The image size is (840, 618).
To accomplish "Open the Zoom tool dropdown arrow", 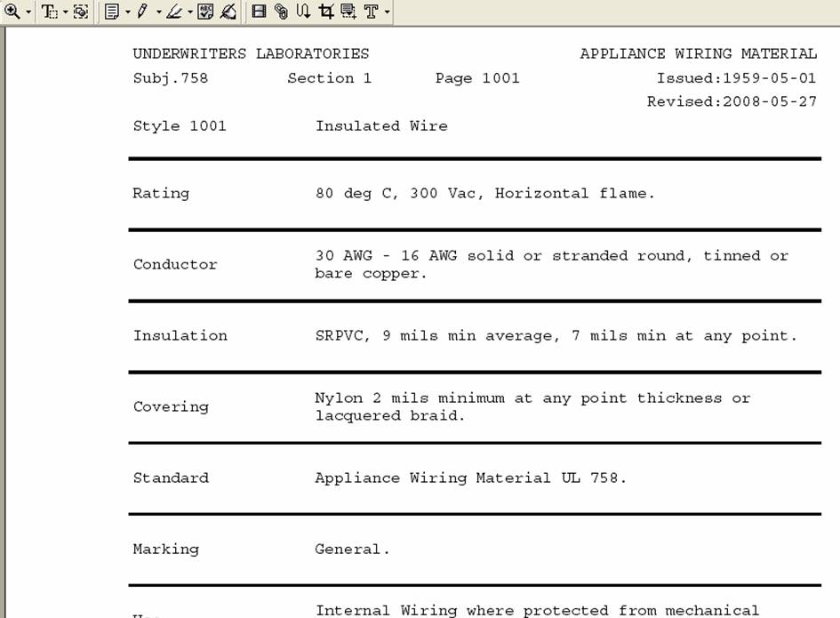I will tap(28, 12).
